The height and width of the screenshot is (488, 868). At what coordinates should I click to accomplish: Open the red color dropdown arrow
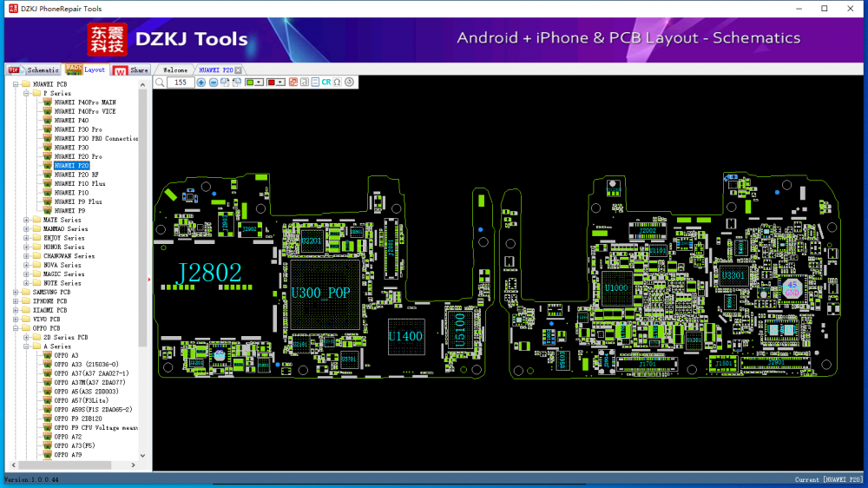[x=280, y=82]
